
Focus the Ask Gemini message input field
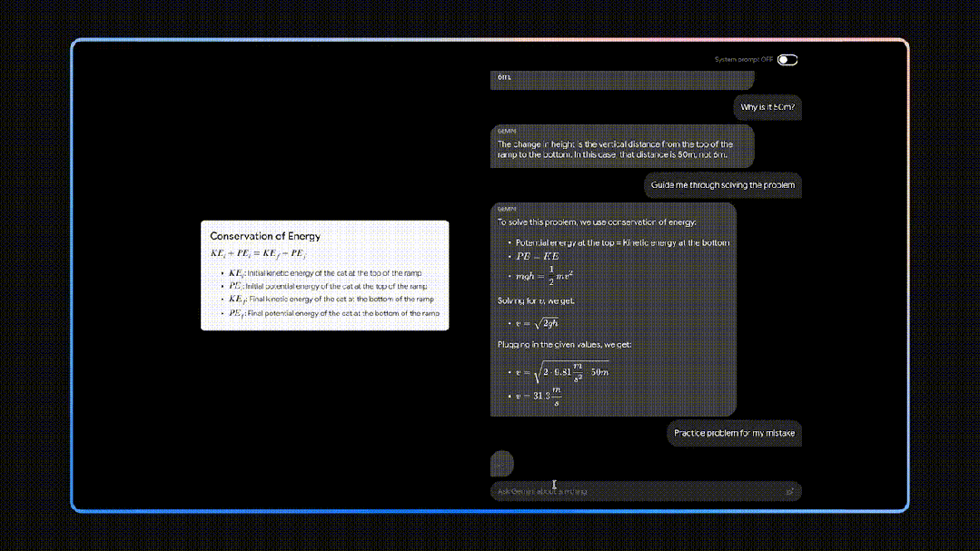tap(636, 491)
